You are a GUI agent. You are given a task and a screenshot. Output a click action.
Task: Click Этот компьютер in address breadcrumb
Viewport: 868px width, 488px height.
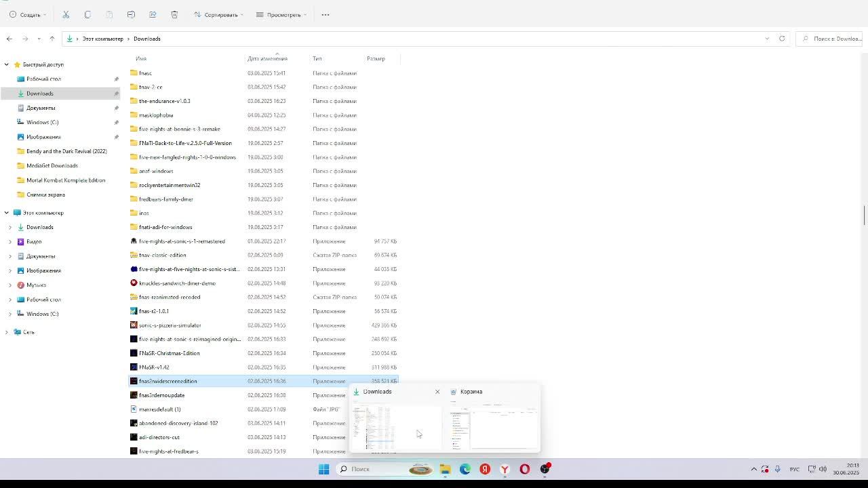[x=103, y=39]
